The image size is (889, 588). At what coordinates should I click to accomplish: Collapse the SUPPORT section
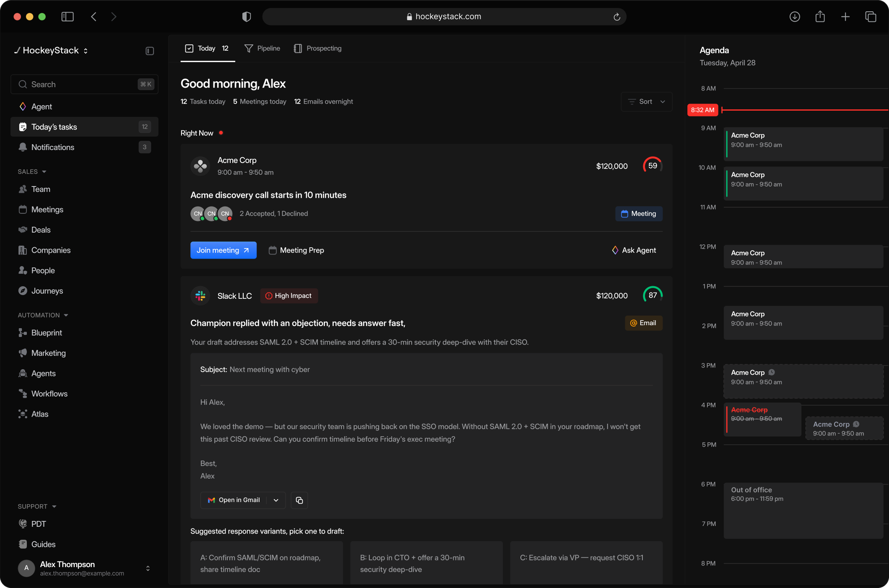[37, 507]
